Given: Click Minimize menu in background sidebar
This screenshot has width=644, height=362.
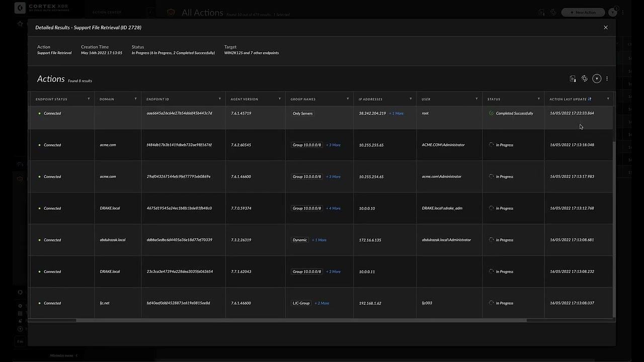Looking at the screenshot, I should pos(63,355).
